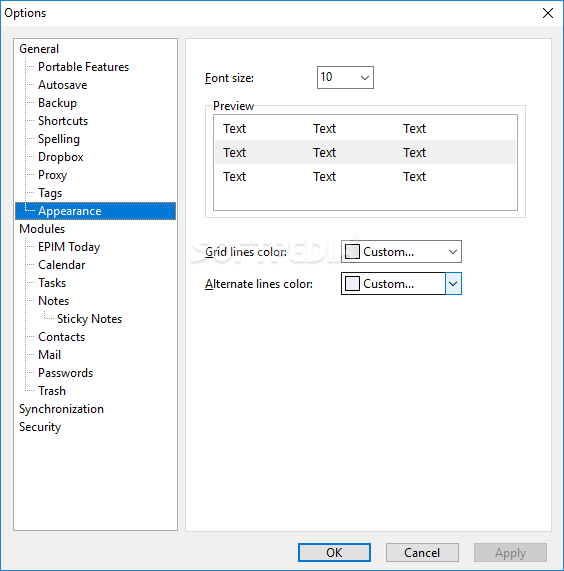The image size is (564, 571).
Task: Select the General tree item
Action: click(39, 49)
